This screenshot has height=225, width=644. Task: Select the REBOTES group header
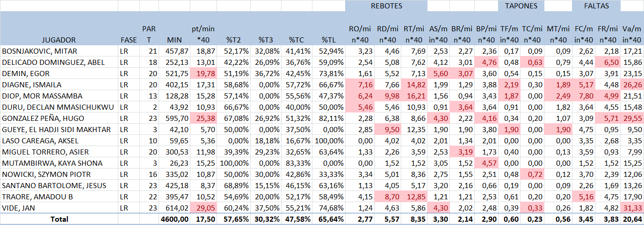pos(386,6)
